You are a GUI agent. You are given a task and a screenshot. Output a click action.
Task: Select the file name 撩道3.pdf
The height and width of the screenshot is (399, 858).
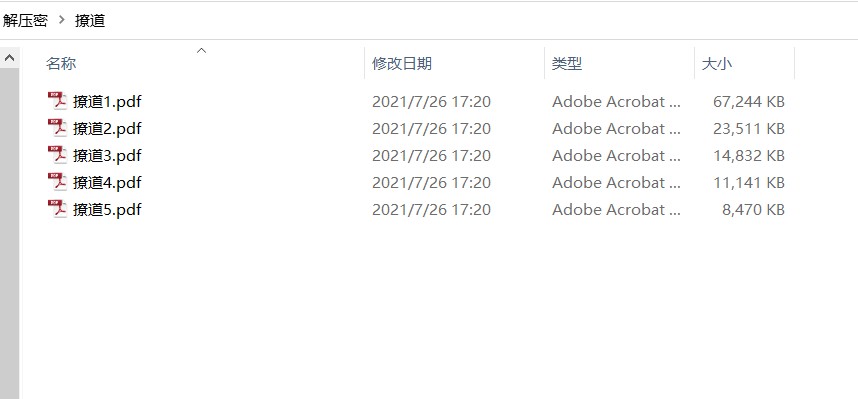107,155
